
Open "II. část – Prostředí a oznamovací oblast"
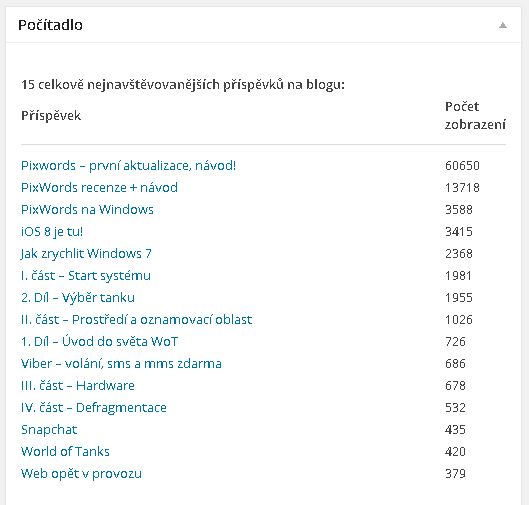pyautogui.click(x=136, y=319)
